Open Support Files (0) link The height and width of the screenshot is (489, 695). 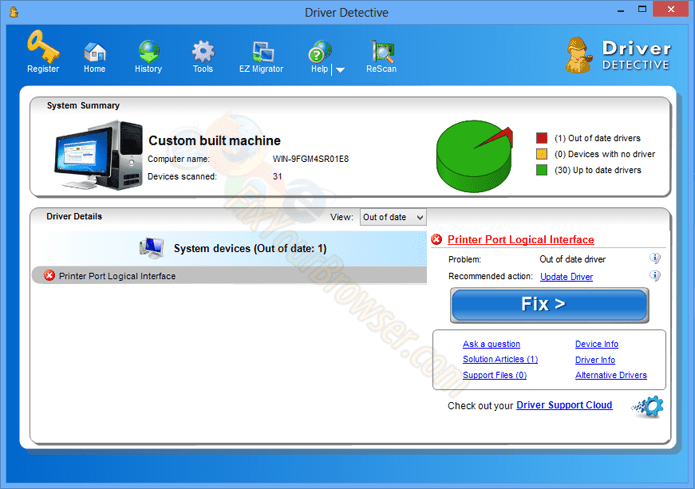(x=495, y=375)
